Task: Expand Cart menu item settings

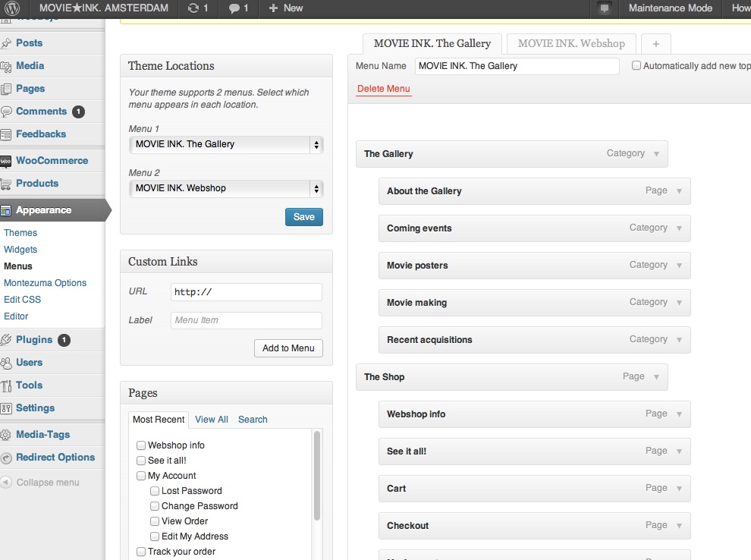Action: coord(679,489)
